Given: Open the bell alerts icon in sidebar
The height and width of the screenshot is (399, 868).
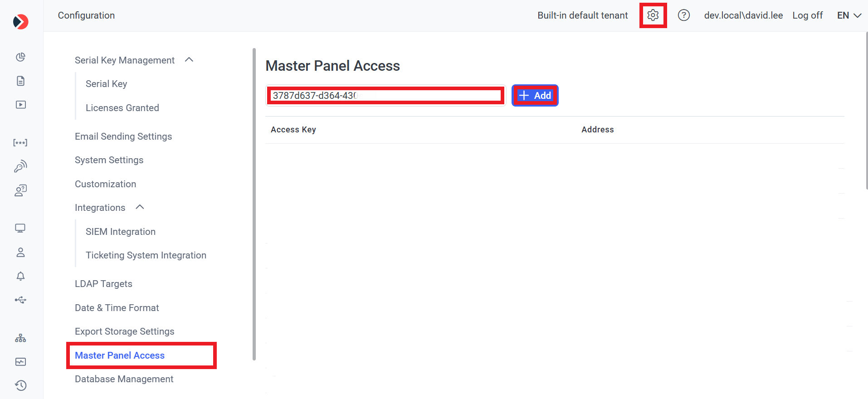Looking at the screenshot, I should 20,276.
